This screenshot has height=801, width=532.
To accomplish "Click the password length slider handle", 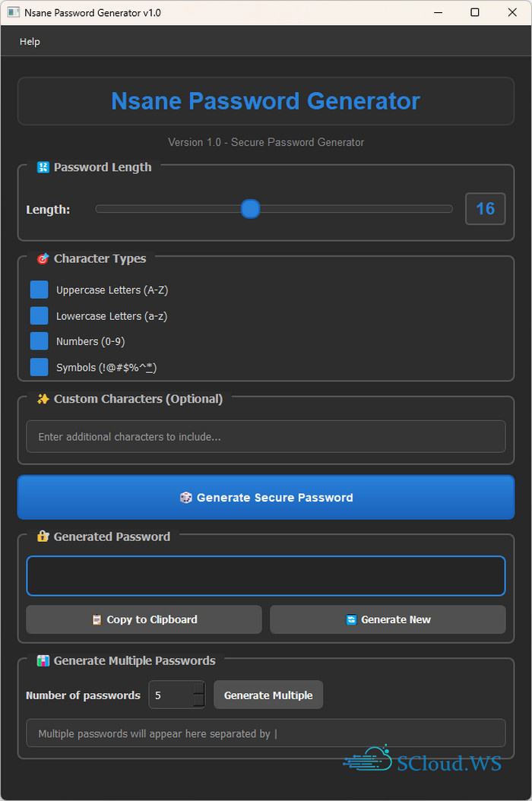I will (250, 209).
